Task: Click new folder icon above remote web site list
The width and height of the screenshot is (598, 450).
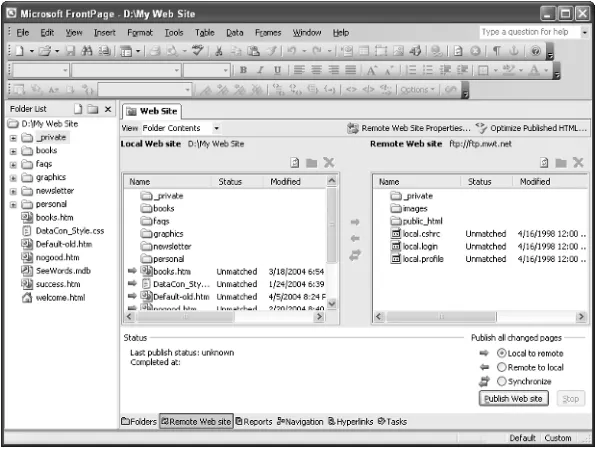Action: point(561,163)
